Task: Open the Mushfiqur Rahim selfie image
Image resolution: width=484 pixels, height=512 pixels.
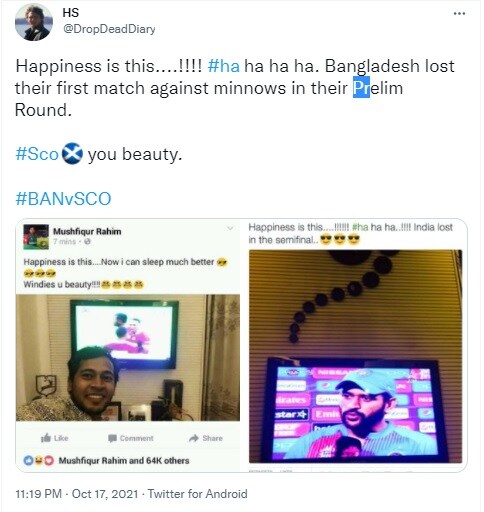Action: click(128, 358)
